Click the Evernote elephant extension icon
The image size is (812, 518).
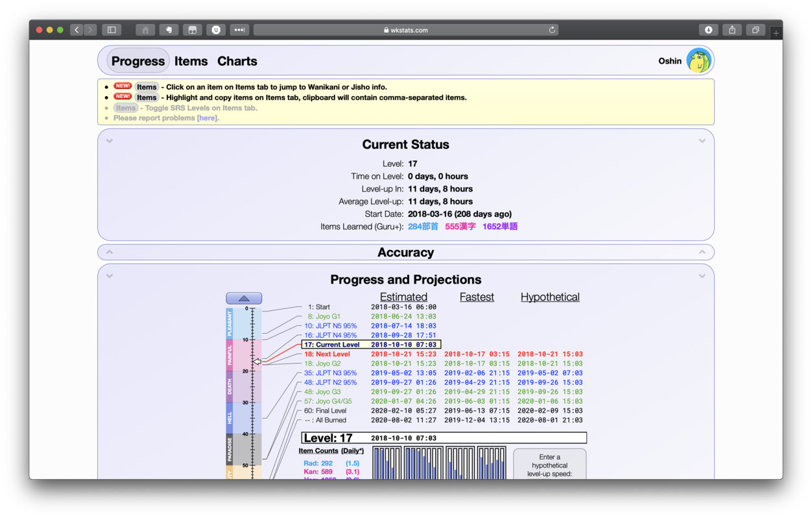pos(169,30)
